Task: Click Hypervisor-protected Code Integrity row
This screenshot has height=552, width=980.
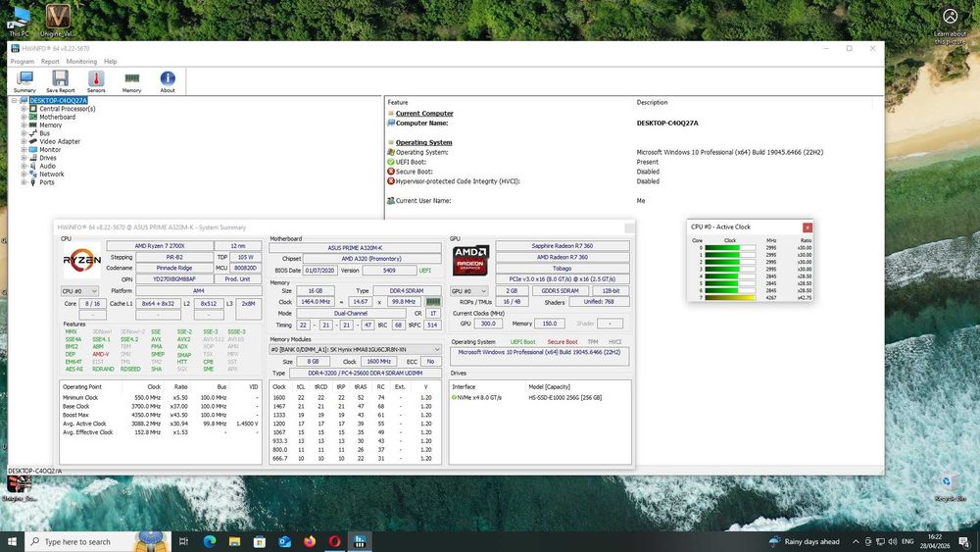Action: (x=632, y=181)
